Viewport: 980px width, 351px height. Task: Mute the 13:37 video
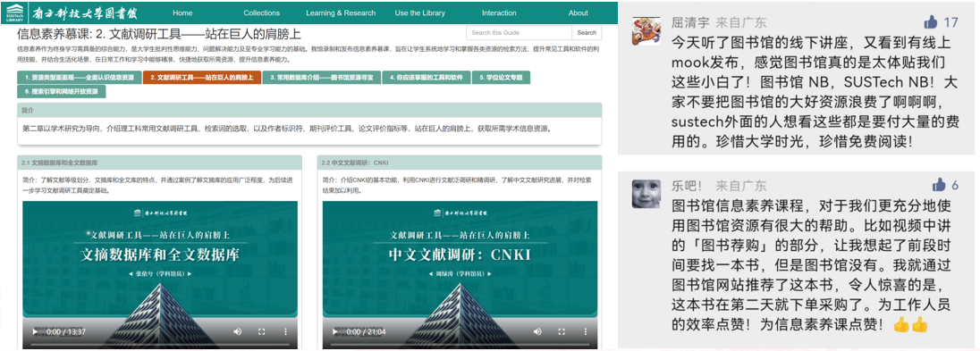click(x=238, y=331)
